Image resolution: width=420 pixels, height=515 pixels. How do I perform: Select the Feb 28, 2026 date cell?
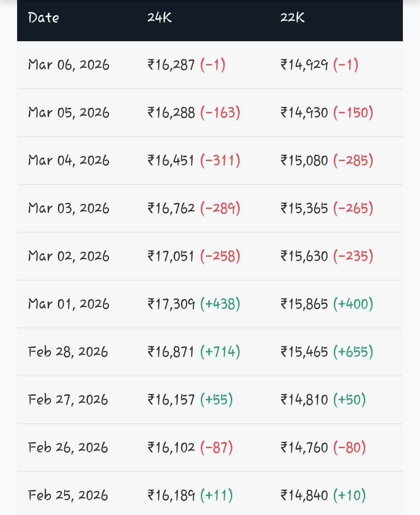(68, 352)
